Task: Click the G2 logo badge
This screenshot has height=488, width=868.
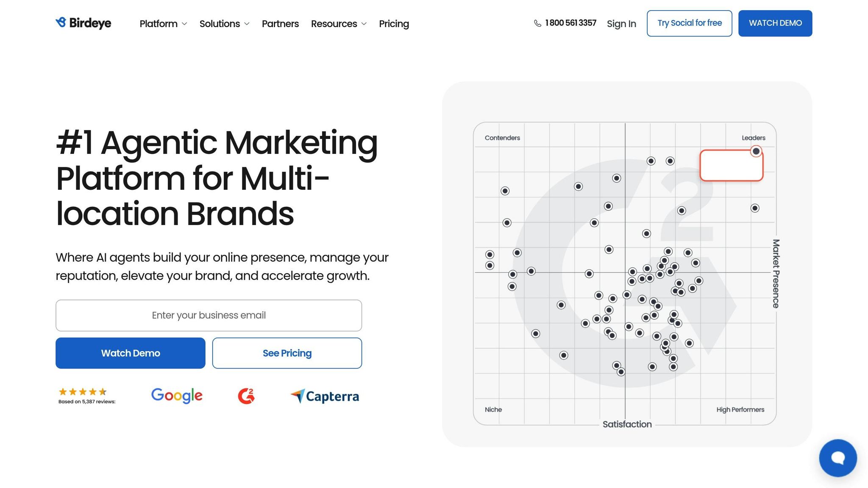Action: coord(246,396)
